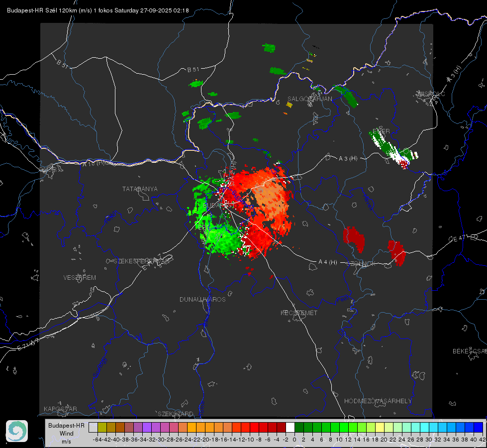Click the dark blue 42 m/s swatch

(x=479, y=427)
